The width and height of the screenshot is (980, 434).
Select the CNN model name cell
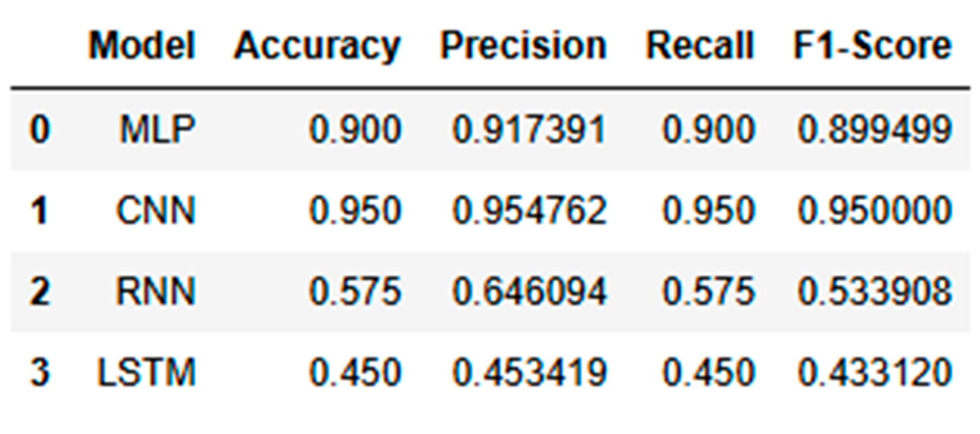click(156, 210)
